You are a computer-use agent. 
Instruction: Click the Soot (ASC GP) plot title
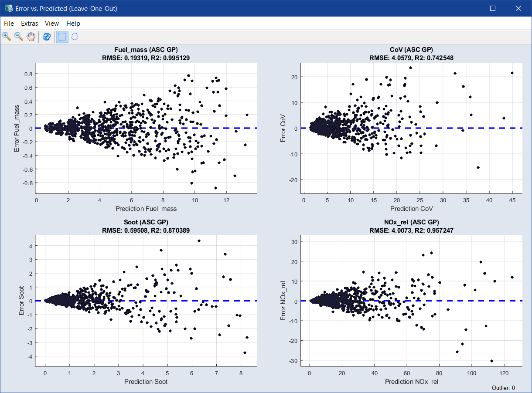tap(146, 223)
